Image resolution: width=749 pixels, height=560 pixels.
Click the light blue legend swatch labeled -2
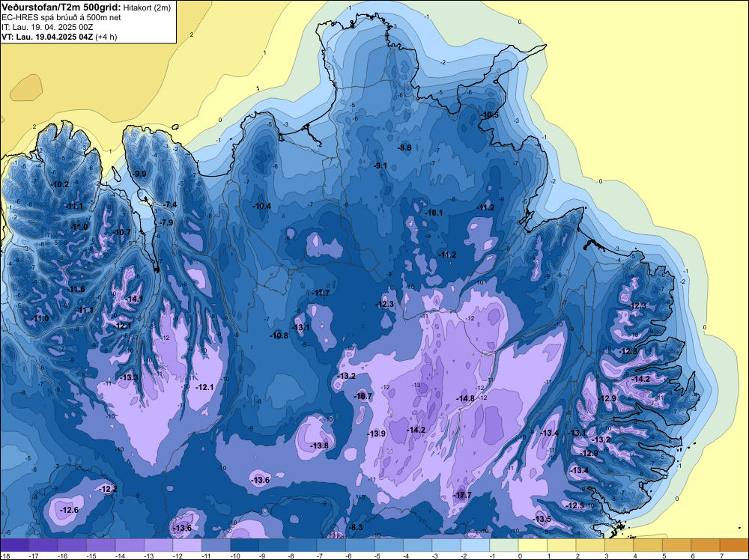click(x=475, y=545)
